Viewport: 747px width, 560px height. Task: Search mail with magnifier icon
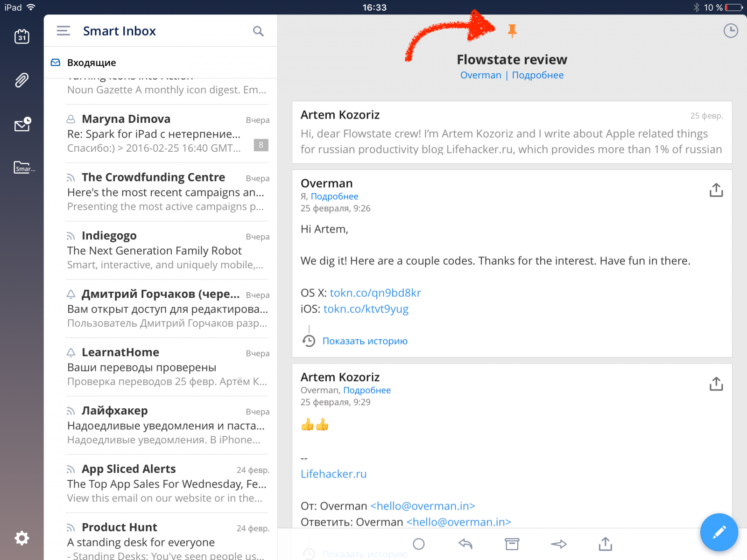pyautogui.click(x=258, y=31)
